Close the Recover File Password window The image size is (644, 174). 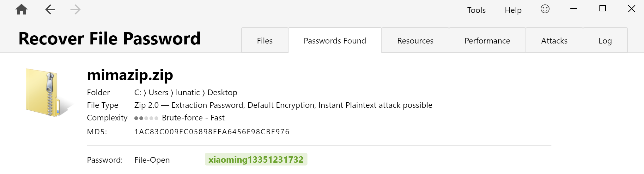coord(632,9)
